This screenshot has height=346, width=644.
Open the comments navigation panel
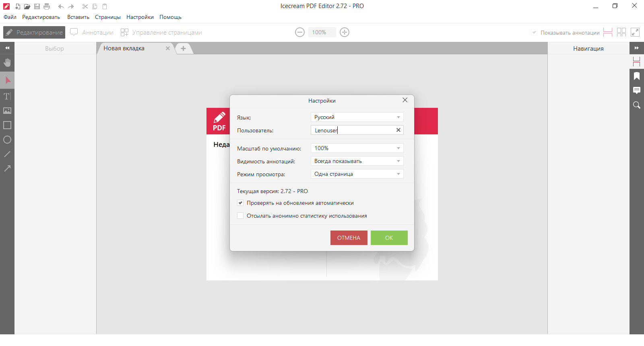[x=637, y=90]
